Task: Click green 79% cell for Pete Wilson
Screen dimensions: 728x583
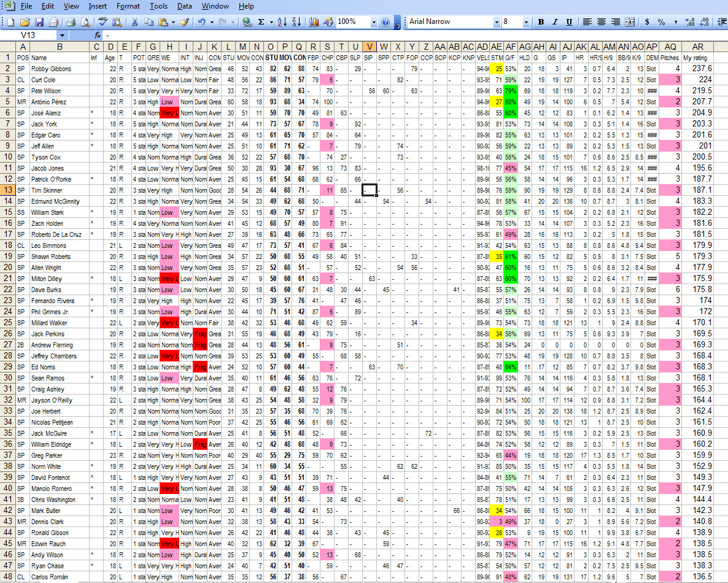Action: point(510,90)
